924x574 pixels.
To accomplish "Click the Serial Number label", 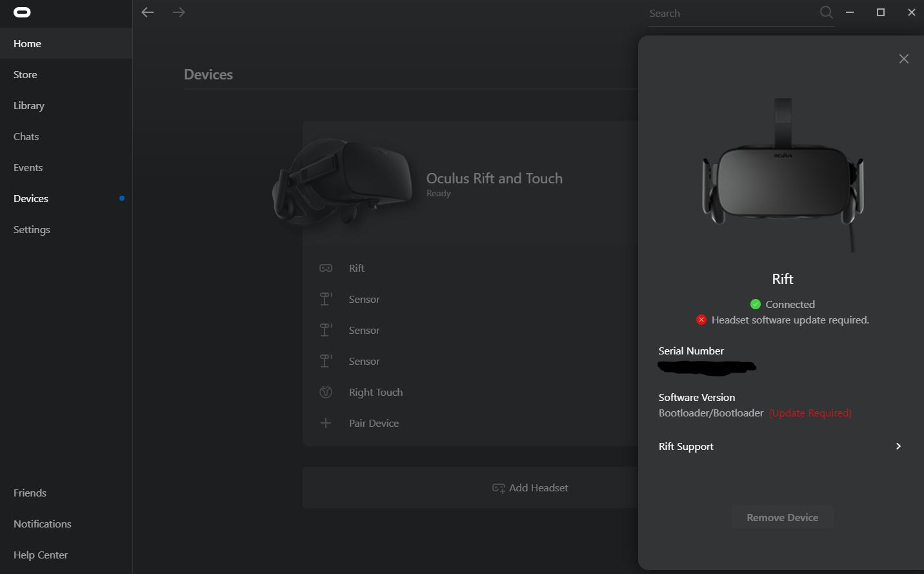I will pyautogui.click(x=691, y=351).
